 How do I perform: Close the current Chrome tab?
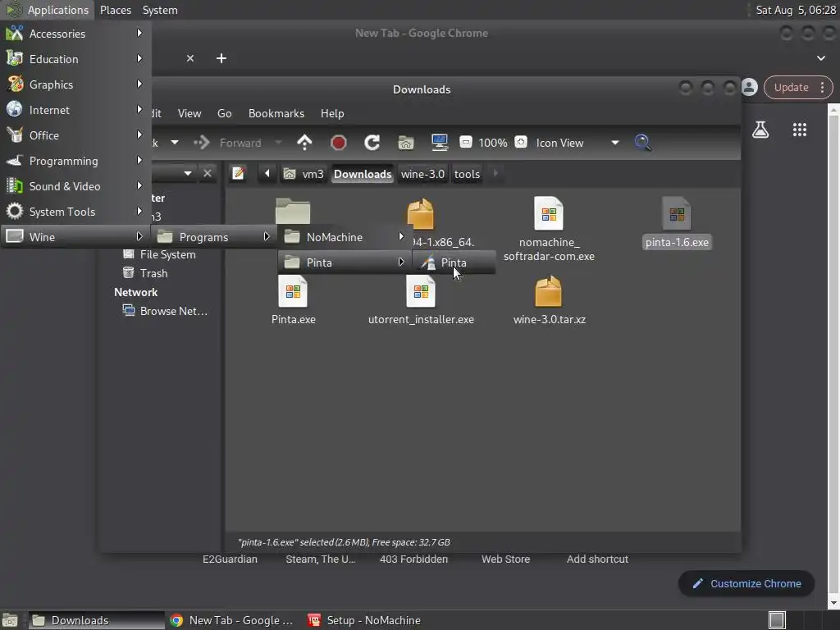tap(190, 58)
